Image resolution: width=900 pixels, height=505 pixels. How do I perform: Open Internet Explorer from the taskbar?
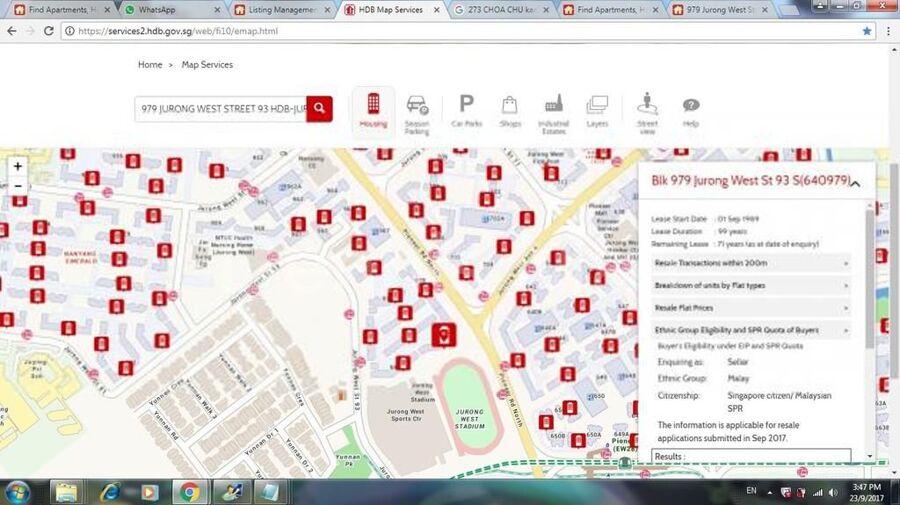coord(110,493)
